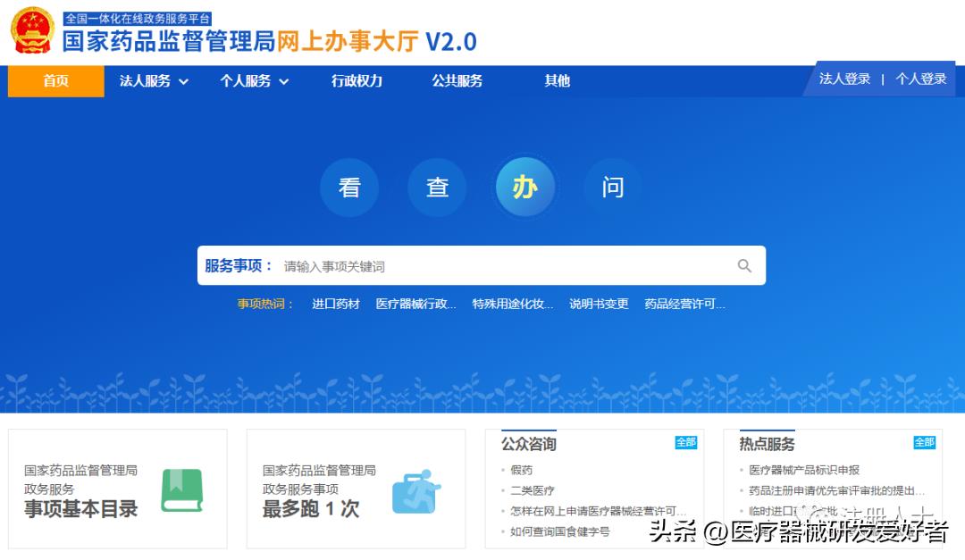
Task: Open the 公共服务 menu item
Action: click(x=456, y=80)
